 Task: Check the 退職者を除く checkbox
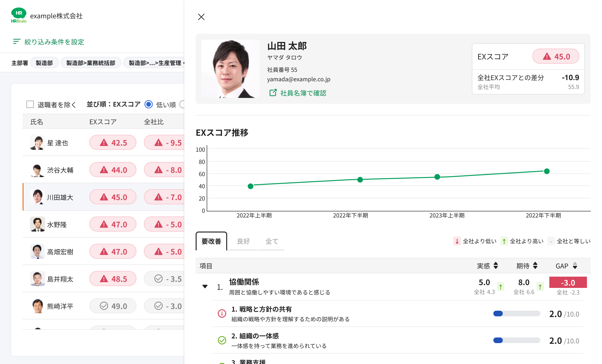30,105
